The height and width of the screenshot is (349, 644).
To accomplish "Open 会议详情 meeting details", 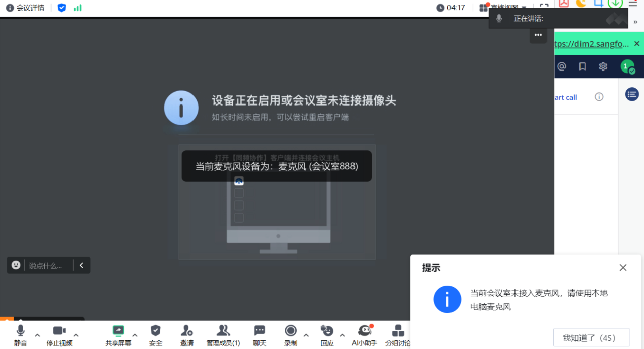I will (x=25, y=8).
